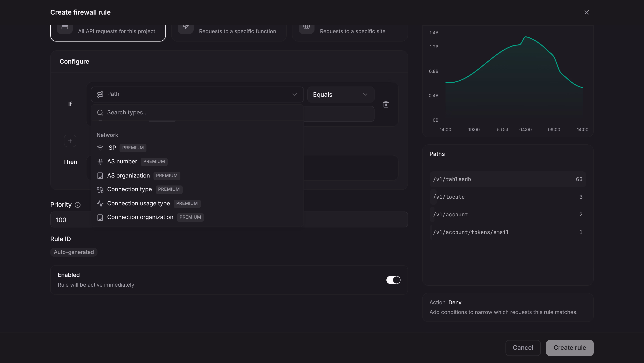
Task: Click the ISP wifi icon
Action: click(100, 148)
